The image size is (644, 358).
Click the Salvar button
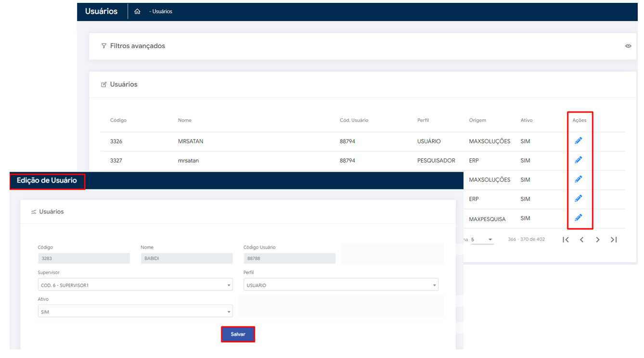(x=238, y=334)
